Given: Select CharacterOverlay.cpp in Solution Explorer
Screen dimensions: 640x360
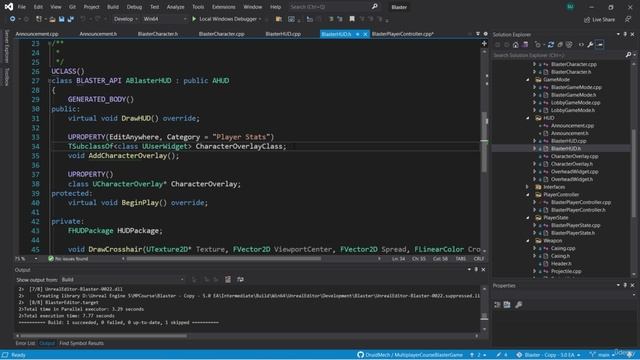Looking at the screenshot, I should tap(574, 156).
